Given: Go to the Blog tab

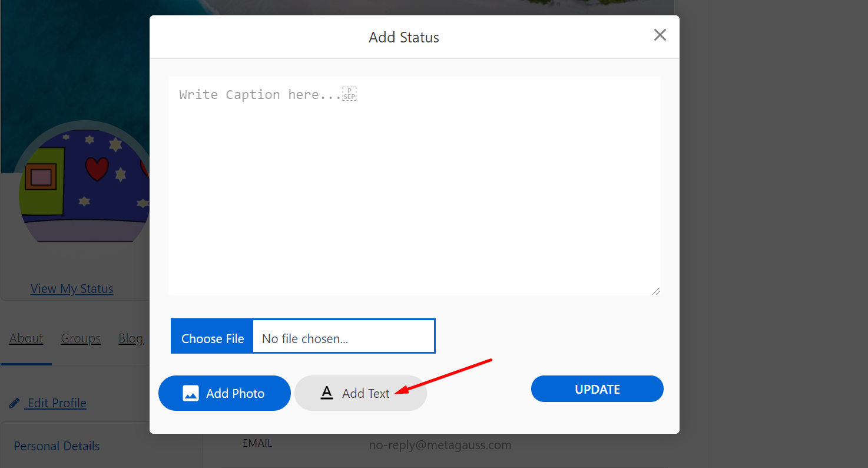Looking at the screenshot, I should tap(131, 338).
